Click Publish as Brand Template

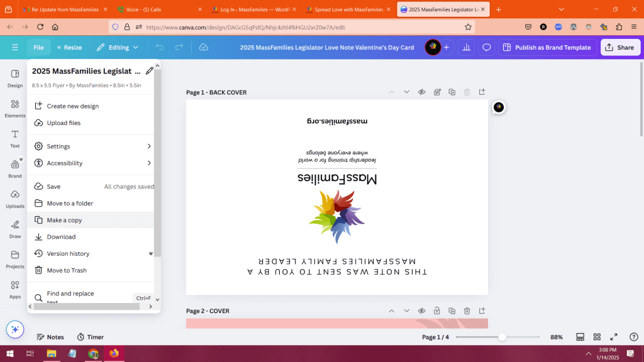(x=547, y=47)
